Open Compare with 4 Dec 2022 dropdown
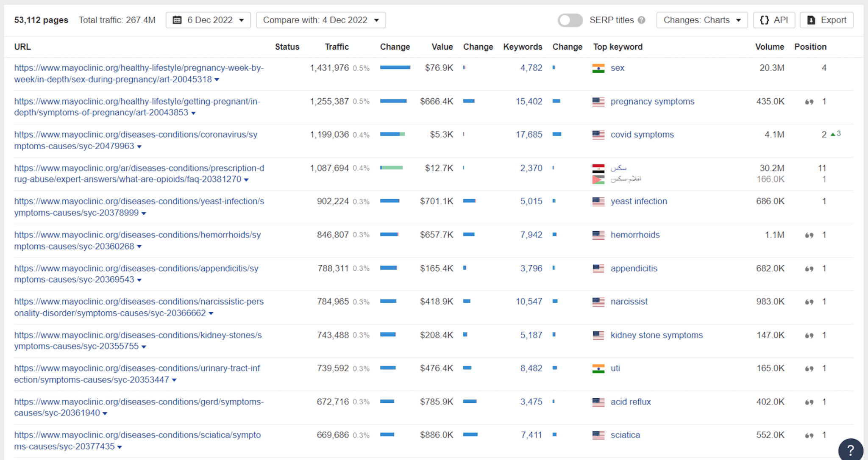 (x=321, y=20)
